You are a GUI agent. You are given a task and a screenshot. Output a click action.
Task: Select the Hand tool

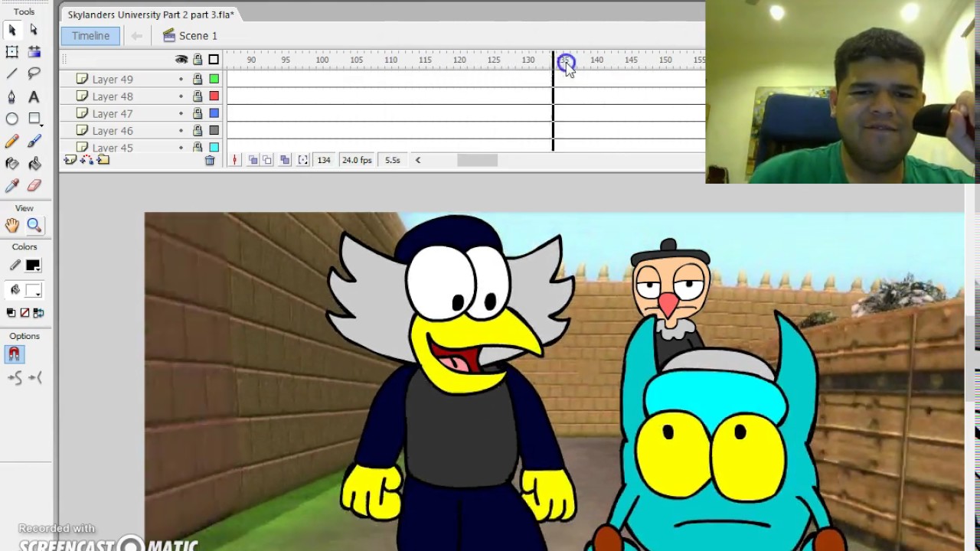pos(12,225)
